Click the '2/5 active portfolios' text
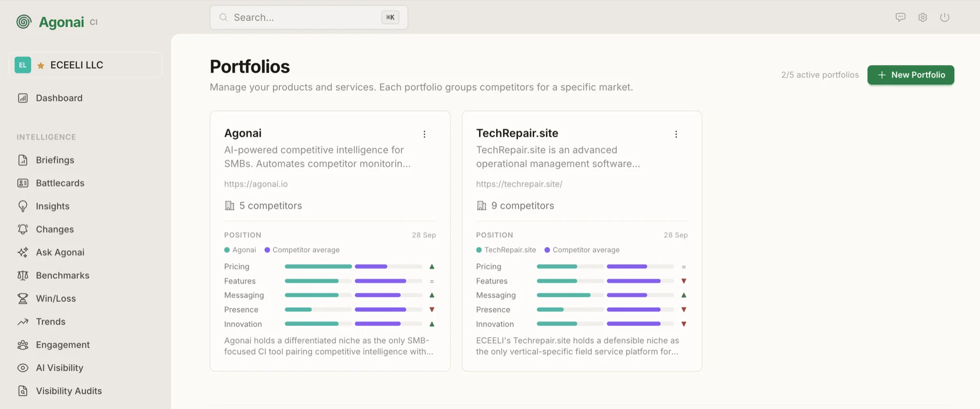 [x=820, y=75]
